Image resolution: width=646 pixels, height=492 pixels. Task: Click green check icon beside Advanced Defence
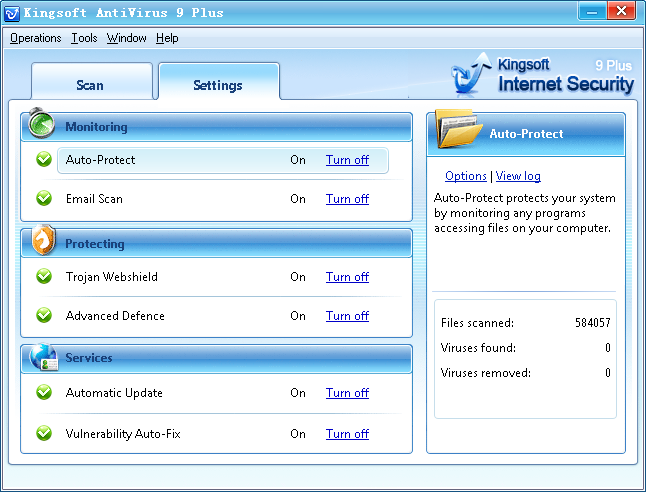tap(44, 316)
